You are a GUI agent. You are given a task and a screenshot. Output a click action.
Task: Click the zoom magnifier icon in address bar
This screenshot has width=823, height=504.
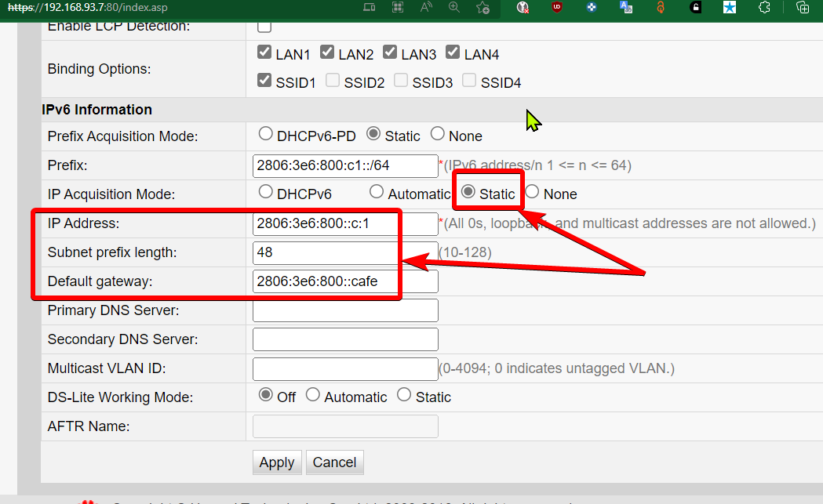coord(453,8)
